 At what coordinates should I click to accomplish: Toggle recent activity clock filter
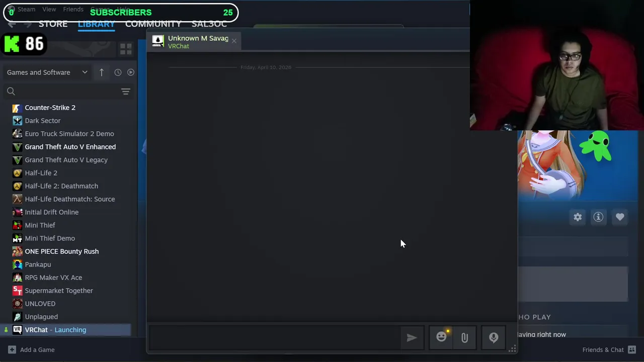pyautogui.click(x=118, y=72)
